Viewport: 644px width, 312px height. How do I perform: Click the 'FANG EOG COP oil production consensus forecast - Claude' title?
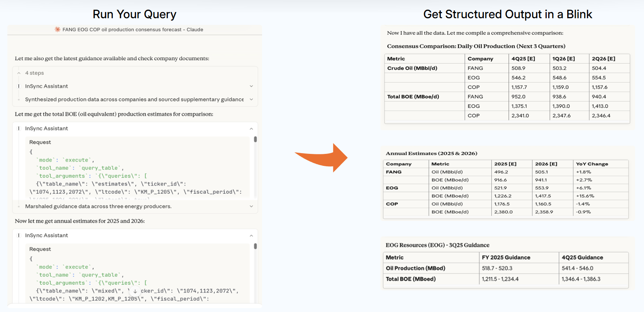tap(133, 29)
